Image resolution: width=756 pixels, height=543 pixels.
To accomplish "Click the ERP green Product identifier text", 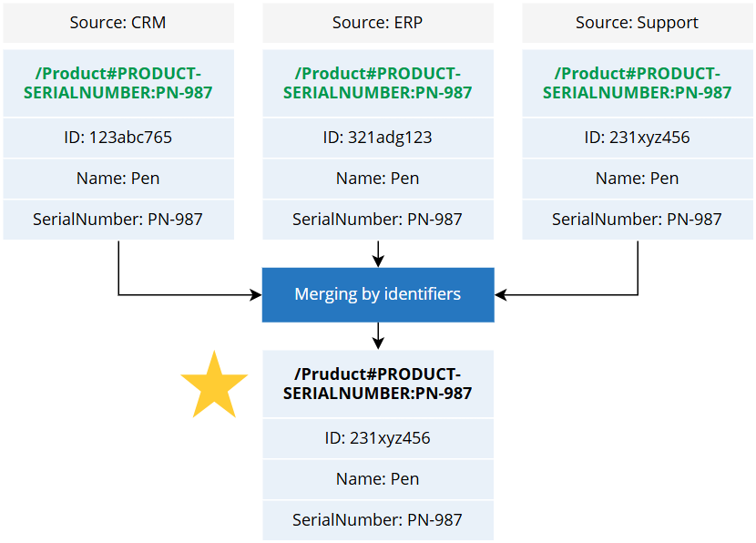I will (378, 83).
